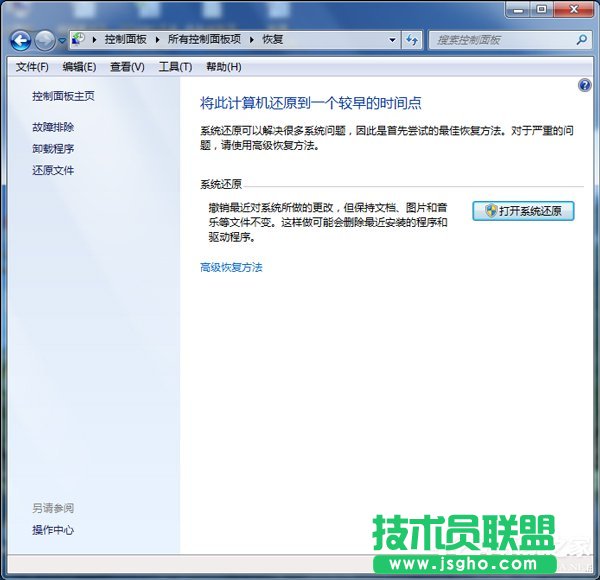
Task: Open the 编辑(E) menu
Action: click(x=79, y=67)
